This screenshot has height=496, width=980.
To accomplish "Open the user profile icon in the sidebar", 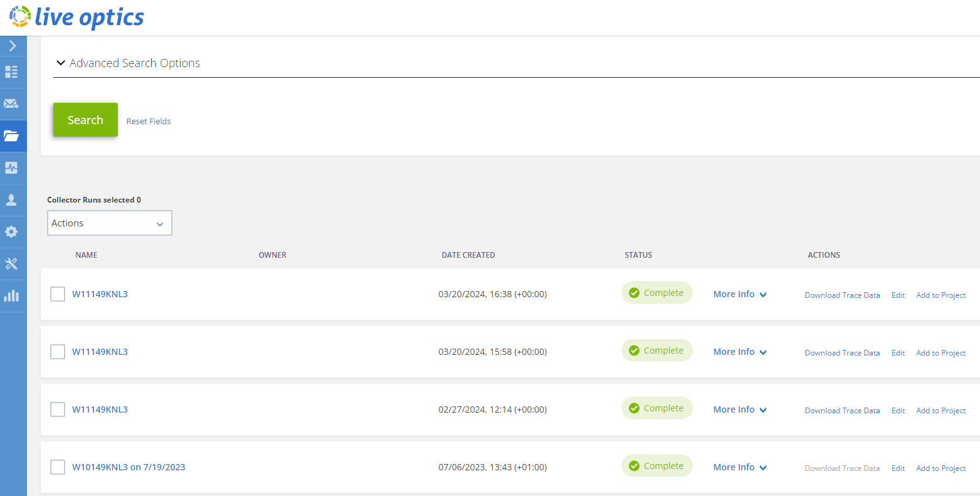I will pos(11,199).
